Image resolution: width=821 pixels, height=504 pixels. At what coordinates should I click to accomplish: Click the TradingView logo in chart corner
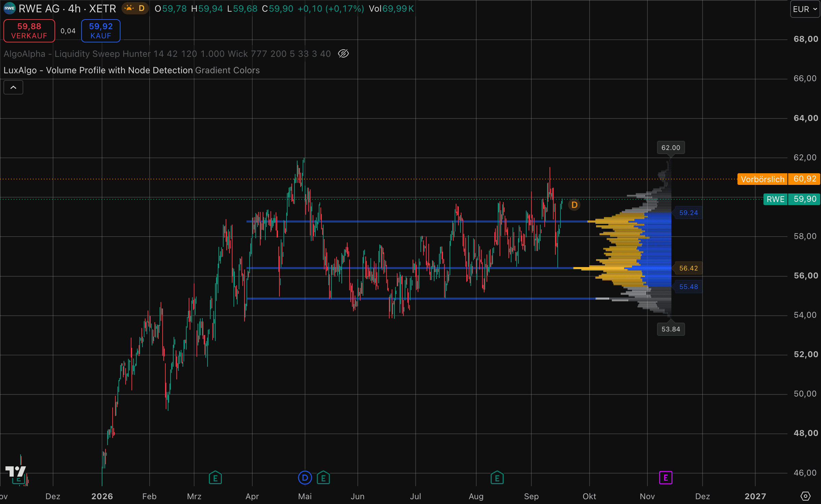(x=16, y=471)
